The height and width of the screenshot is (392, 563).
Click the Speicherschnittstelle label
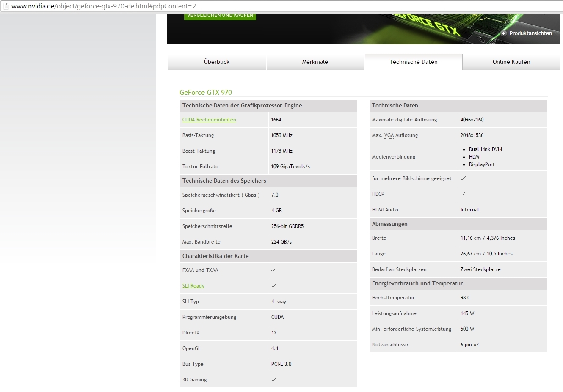pos(207,226)
